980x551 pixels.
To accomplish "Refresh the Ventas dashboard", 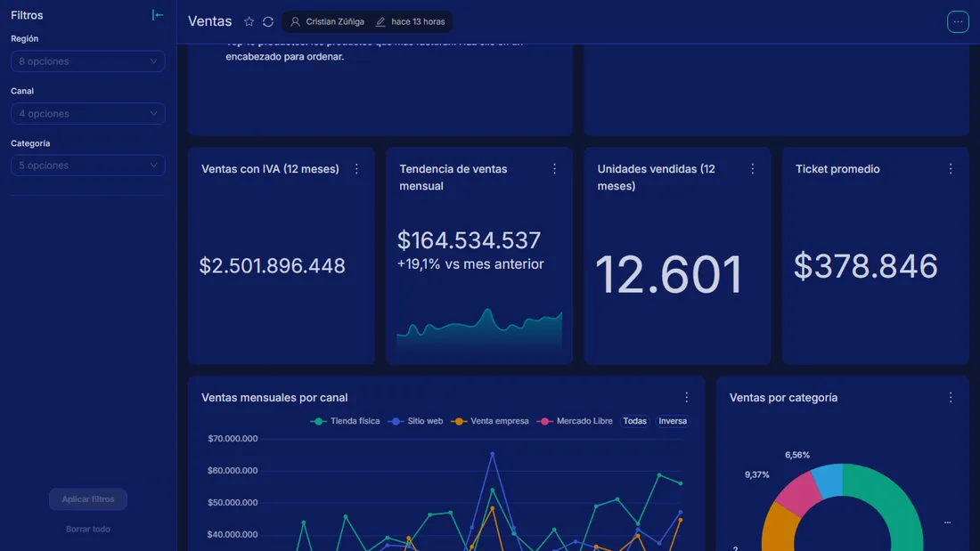I will pyautogui.click(x=268, y=22).
